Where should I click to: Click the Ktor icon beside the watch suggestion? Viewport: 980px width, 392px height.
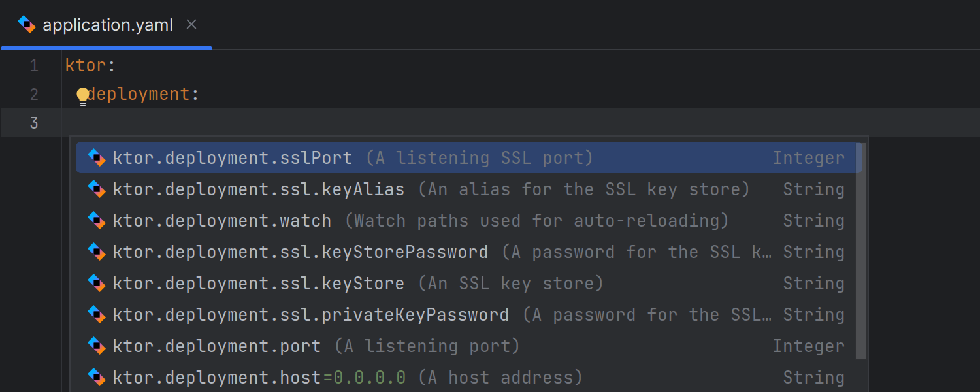click(96, 220)
